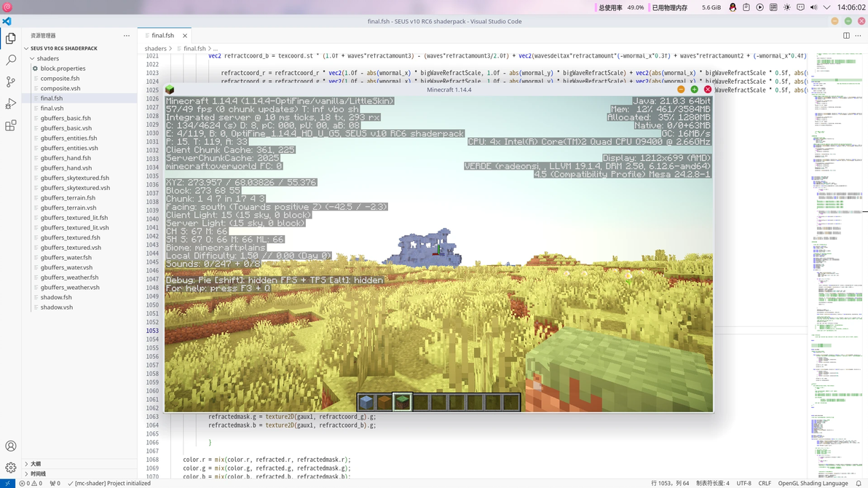Select OpenGL Shading Language mode

point(813,483)
